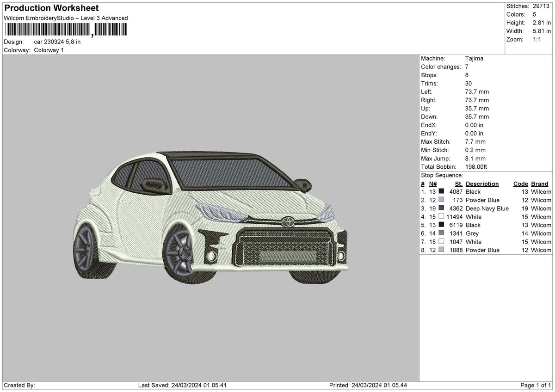Click the Machine value Tajima
The width and height of the screenshot is (555, 392).
[475, 58]
